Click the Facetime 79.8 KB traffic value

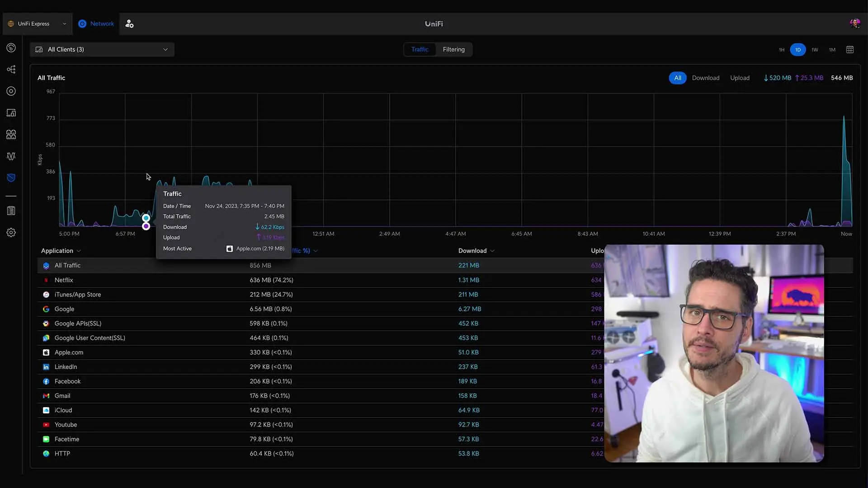[x=271, y=439]
